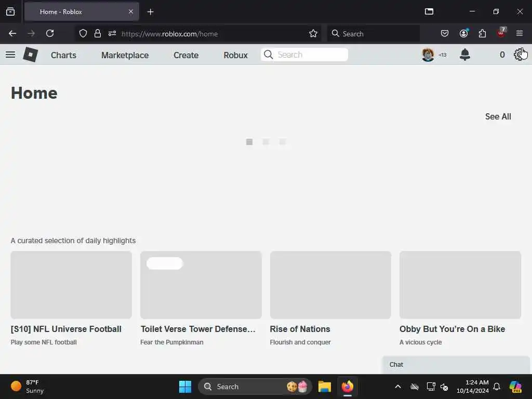Click the [S10] NFL Universe Football title
The image size is (532, 399).
pos(66,329)
